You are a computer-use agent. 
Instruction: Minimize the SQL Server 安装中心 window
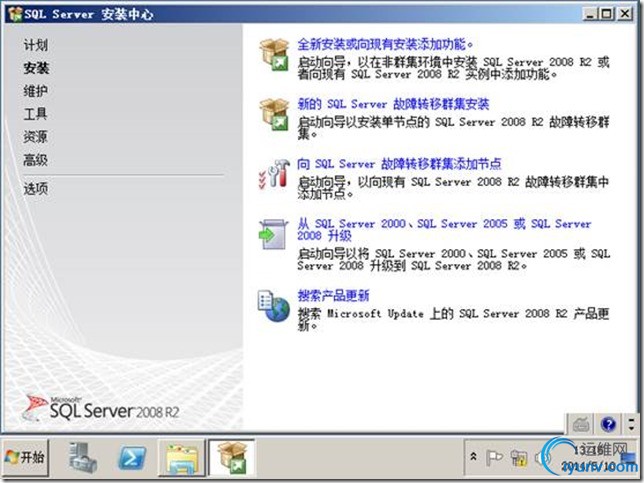click(x=590, y=14)
